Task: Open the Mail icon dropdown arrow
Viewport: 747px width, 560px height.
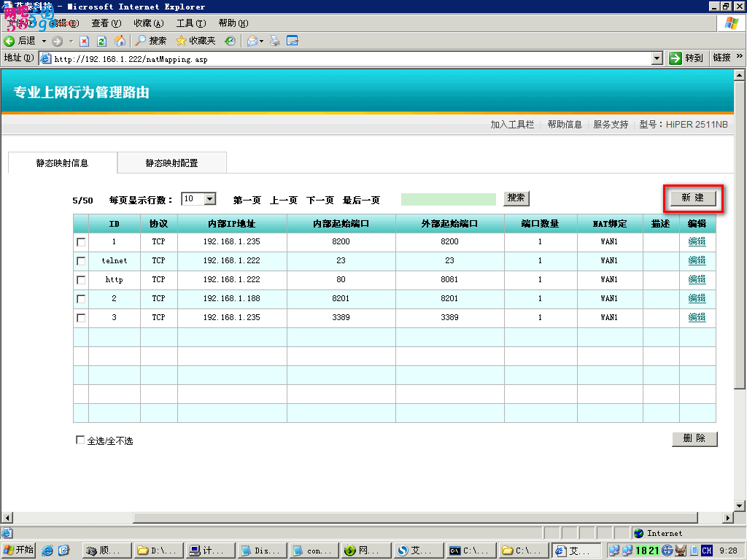Action: point(262,41)
